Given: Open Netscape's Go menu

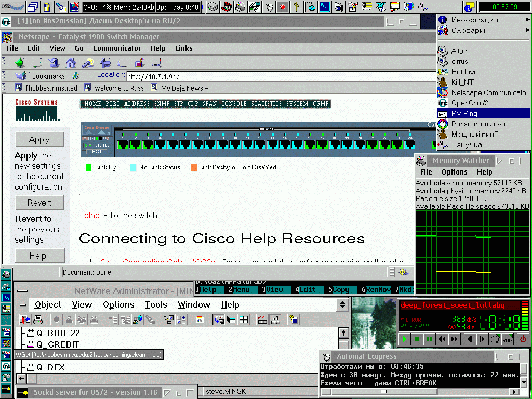Looking at the screenshot, I should tap(79, 48).
